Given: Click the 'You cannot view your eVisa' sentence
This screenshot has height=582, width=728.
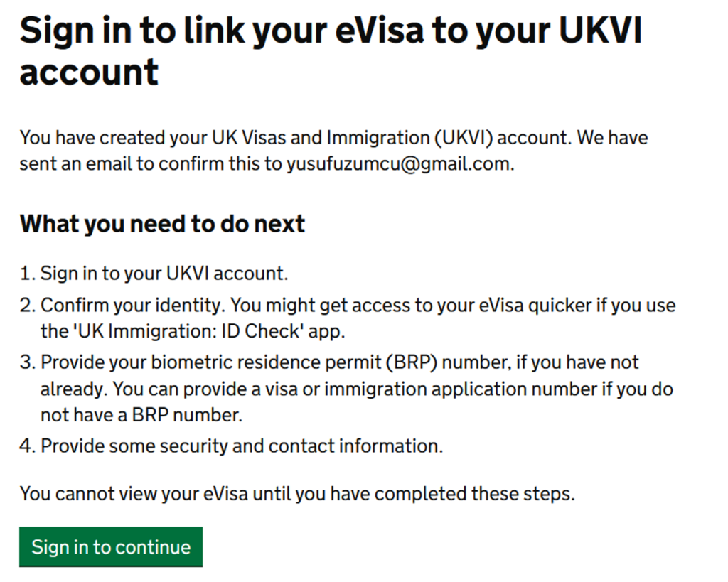Looking at the screenshot, I should 296,493.
